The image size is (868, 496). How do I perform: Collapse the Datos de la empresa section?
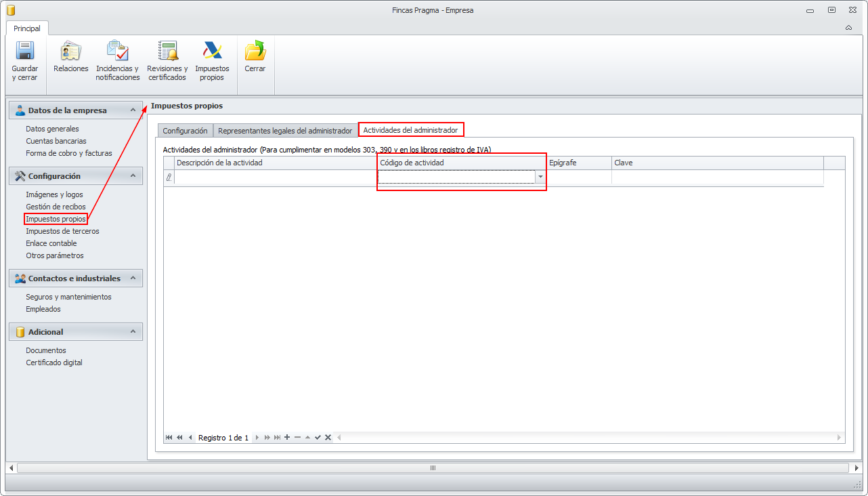point(133,110)
